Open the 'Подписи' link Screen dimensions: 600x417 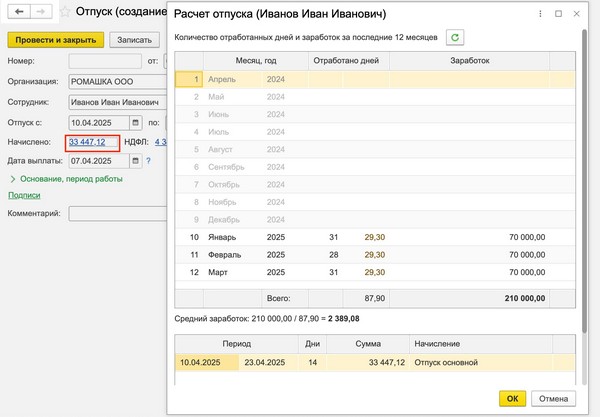click(x=23, y=196)
